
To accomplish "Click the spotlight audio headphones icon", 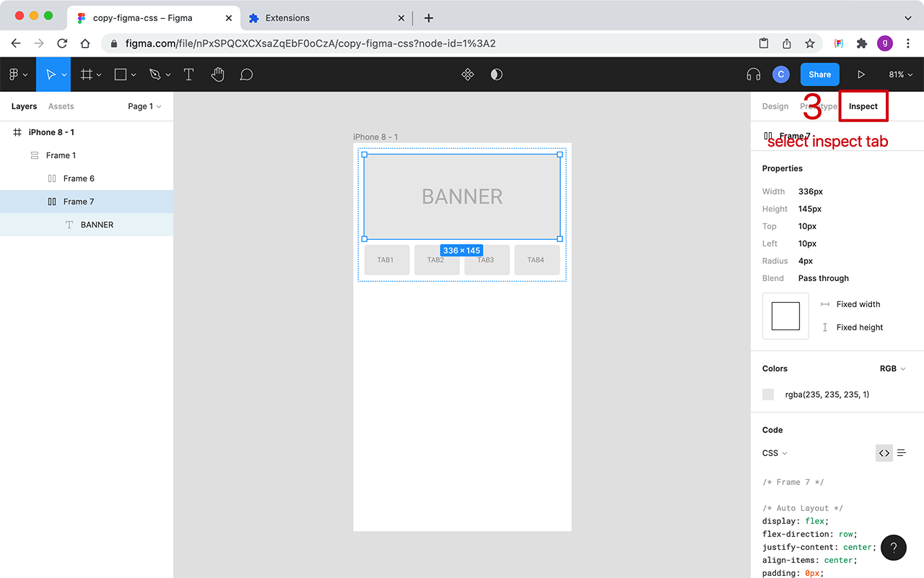I will pyautogui.click(x=753, y=74).
